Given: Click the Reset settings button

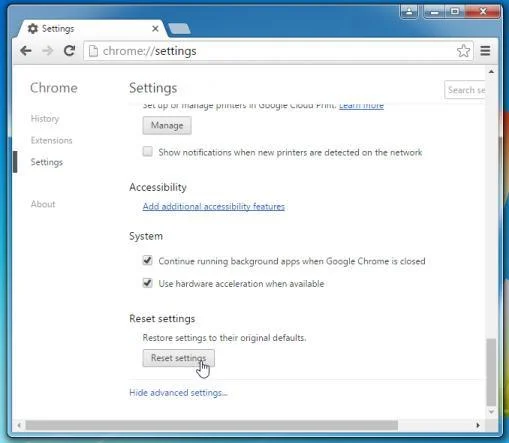Looking at the screenshot, I should tap(179, 358).
